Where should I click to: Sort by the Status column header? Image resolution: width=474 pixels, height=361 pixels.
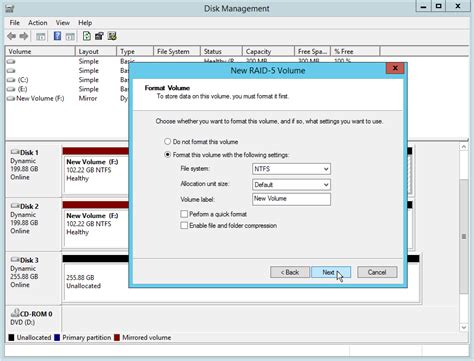pyautogui.click(x=221, y=51)
